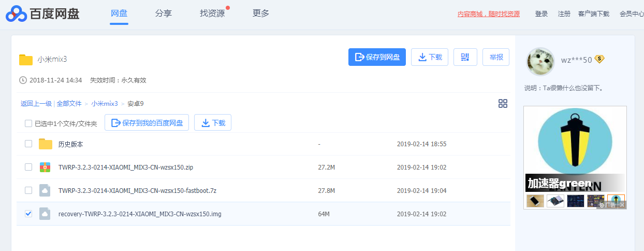
Task: Select fourth ad thumbnail
Action: pyautogui.click(x=595, y=201)
